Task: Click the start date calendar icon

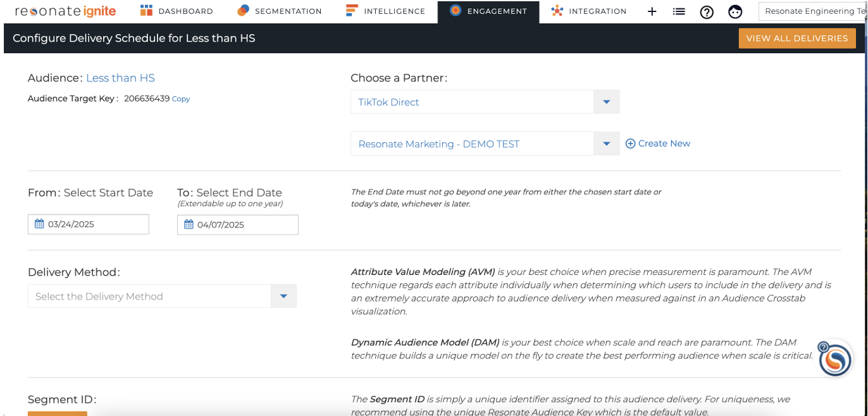Action: click(x=39, y=224)
